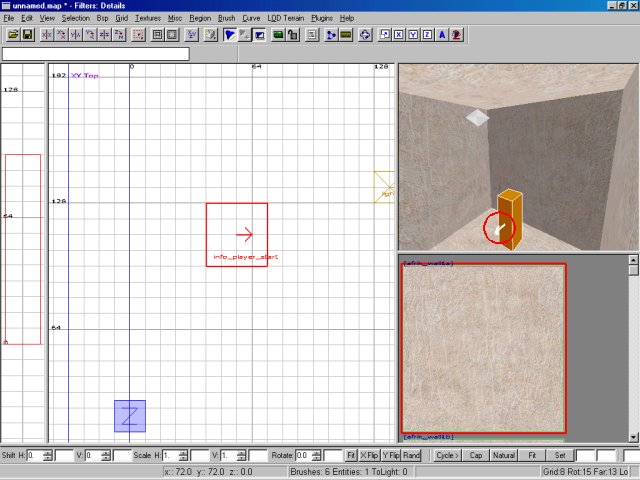
Task: Click the texture browser vertical scrollbar
Action: 633,350
